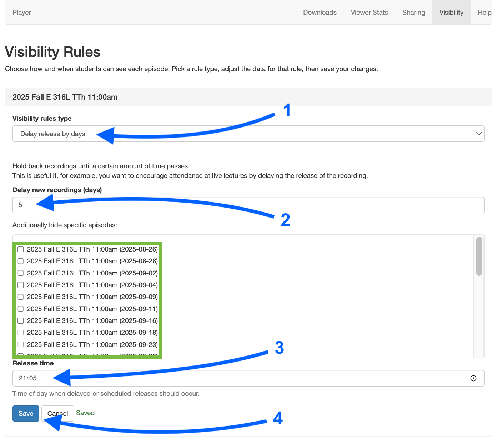Check the 2025-08-26 episode checkbox
This screenshot has width=497, height=448.
[x=21, y=249]
